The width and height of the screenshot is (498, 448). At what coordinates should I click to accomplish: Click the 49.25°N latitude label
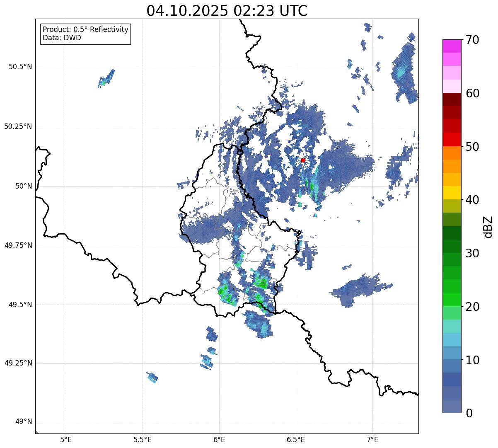tap(18, 363)
